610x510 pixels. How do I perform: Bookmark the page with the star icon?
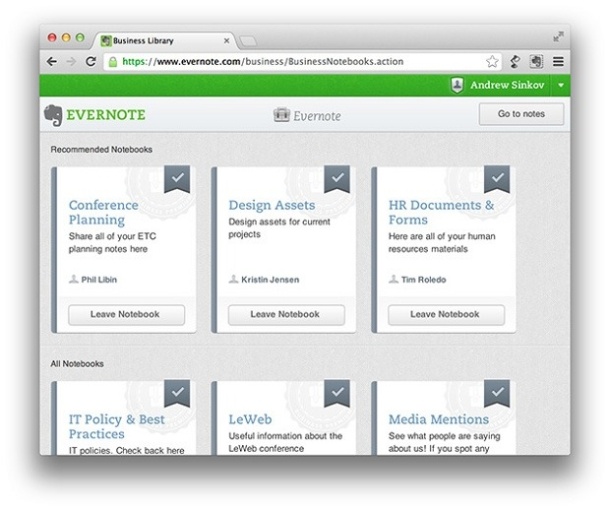click(x=492, y=61)
